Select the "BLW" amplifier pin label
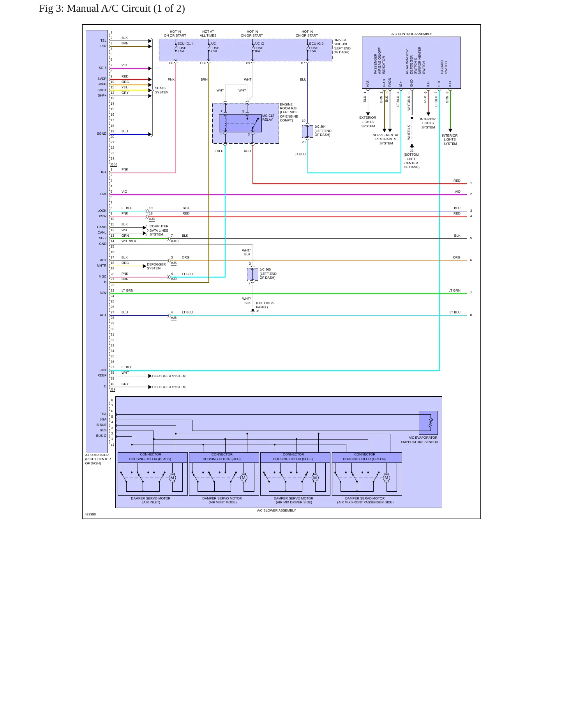This screenshot has height=728, width=563. pos(103,293)
